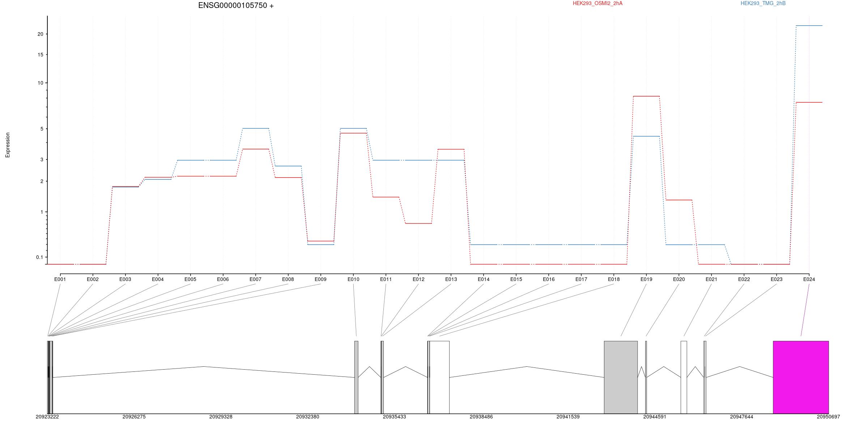Click exon label E022
Image resolution: width=868 pixels, height=434 pixels.
tap(744, 279)
